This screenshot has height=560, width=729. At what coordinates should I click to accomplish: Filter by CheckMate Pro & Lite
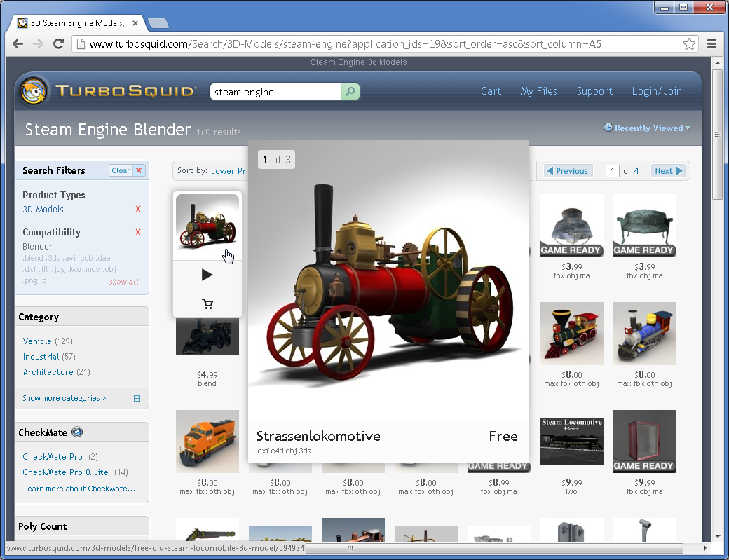point(66,472)
